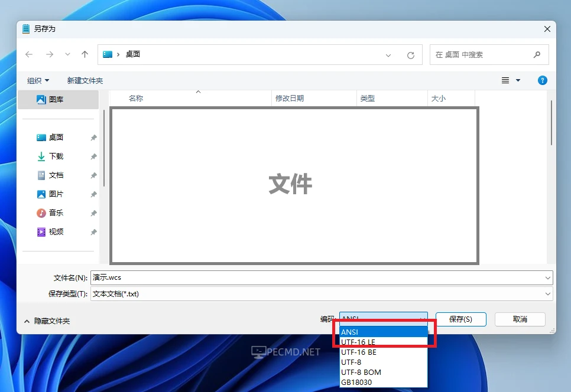The width and height of the screenshot is (571, 392).
Task: Click the 保存(S) button
Action: (460, 319)
